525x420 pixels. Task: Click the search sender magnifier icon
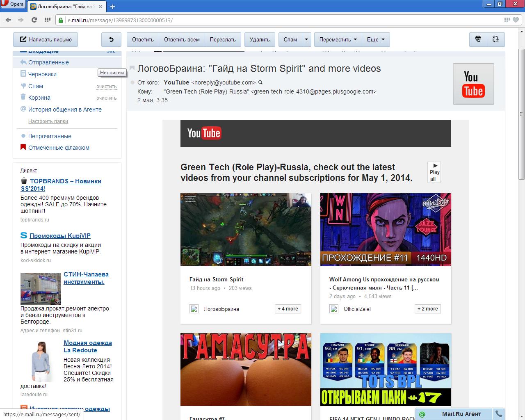pos(260,82)
